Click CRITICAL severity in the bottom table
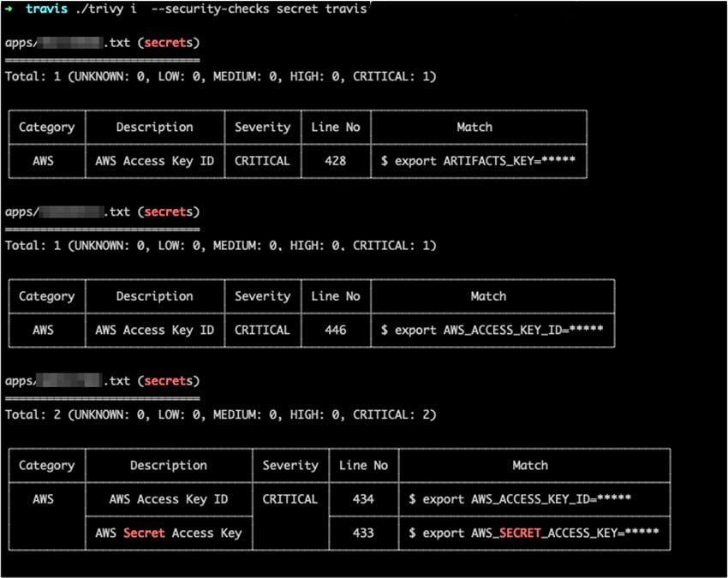Image resolution: width=728 pixels, height=578 pixels. 290,498
